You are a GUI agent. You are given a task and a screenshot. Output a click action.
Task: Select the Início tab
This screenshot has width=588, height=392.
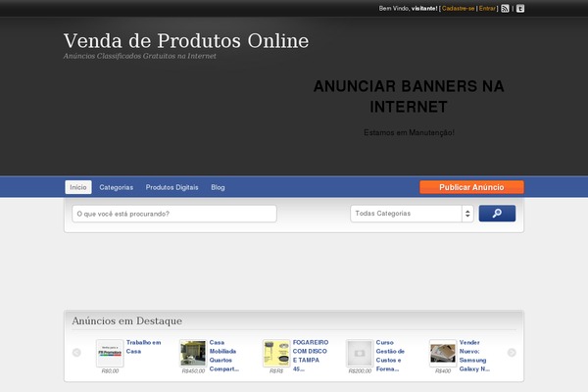(x=78, y=187)
